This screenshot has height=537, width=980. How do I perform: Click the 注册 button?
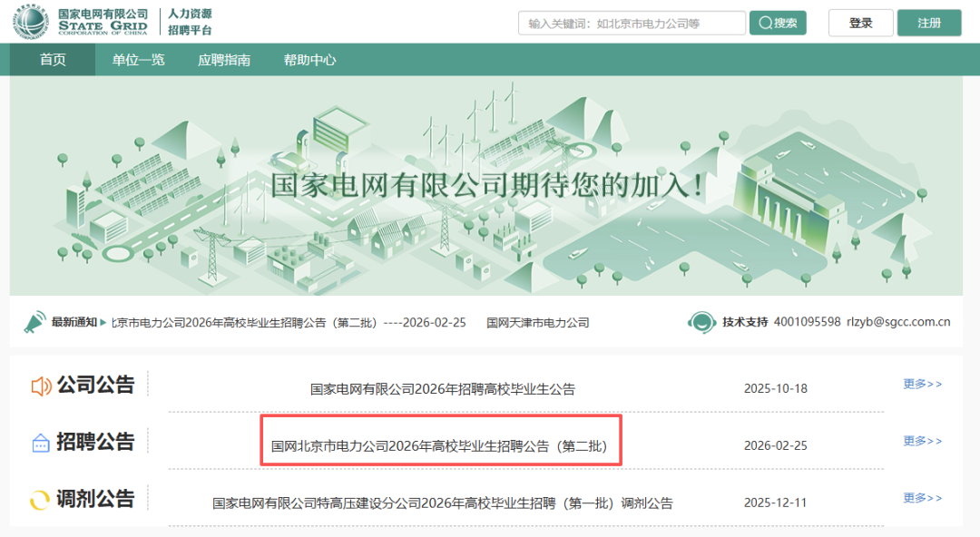pos(928,22)
